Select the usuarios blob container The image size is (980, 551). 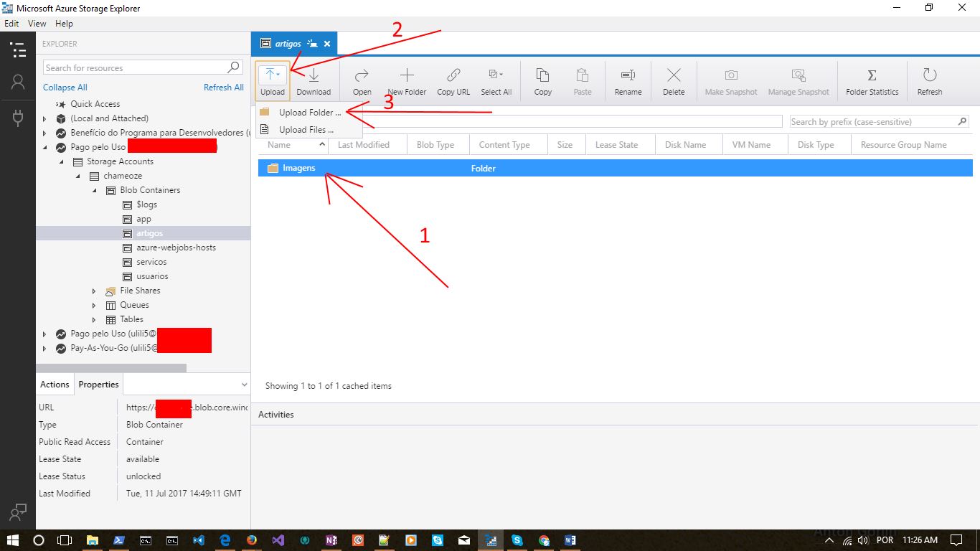click(x=152, y=276)
